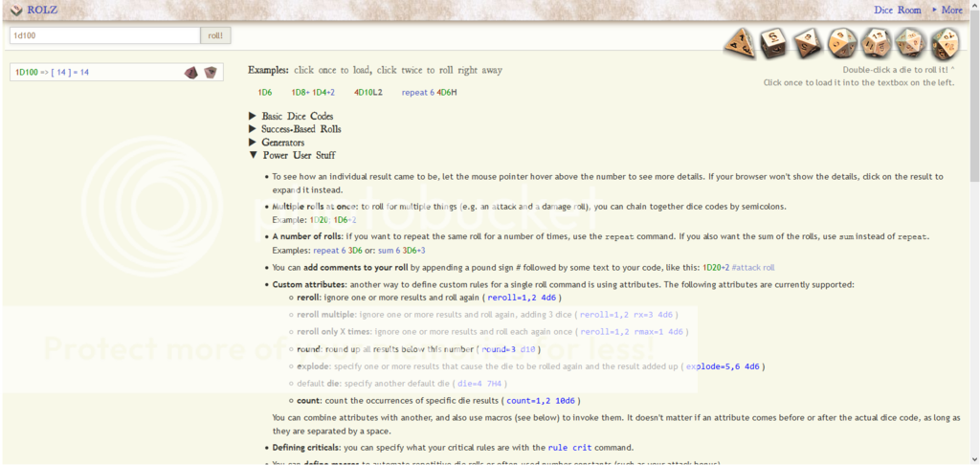The height and width of the screenshot is (465, 980).
Task: Expand the Basic Dice Codes section
Action: click(297, 116)
